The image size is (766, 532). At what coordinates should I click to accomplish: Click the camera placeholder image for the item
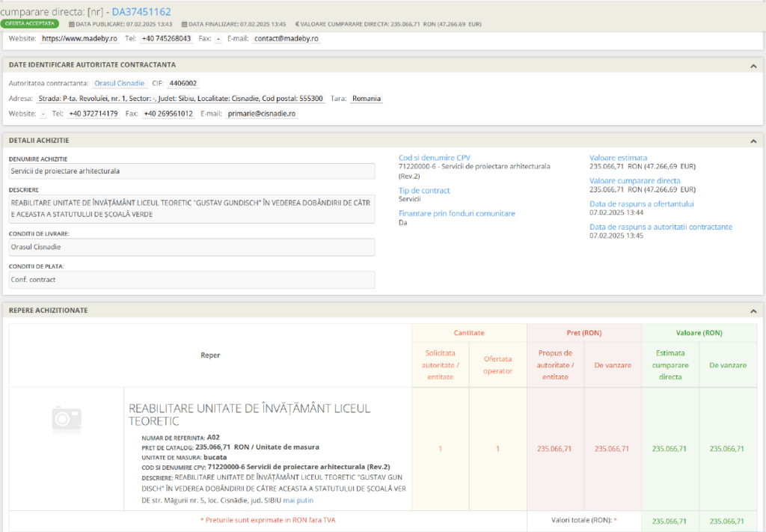(x=66, y=421)
